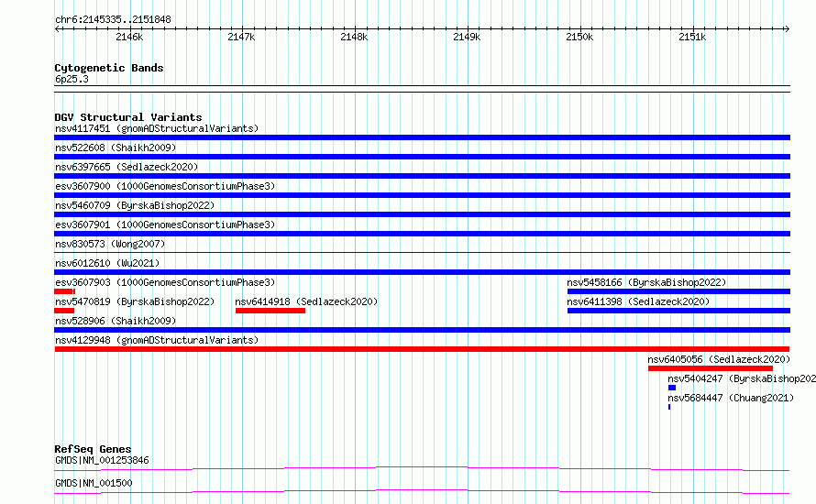Click the Cytogenetic Bands track title
This screenshot has height=504, width=816.
point(109,68)
